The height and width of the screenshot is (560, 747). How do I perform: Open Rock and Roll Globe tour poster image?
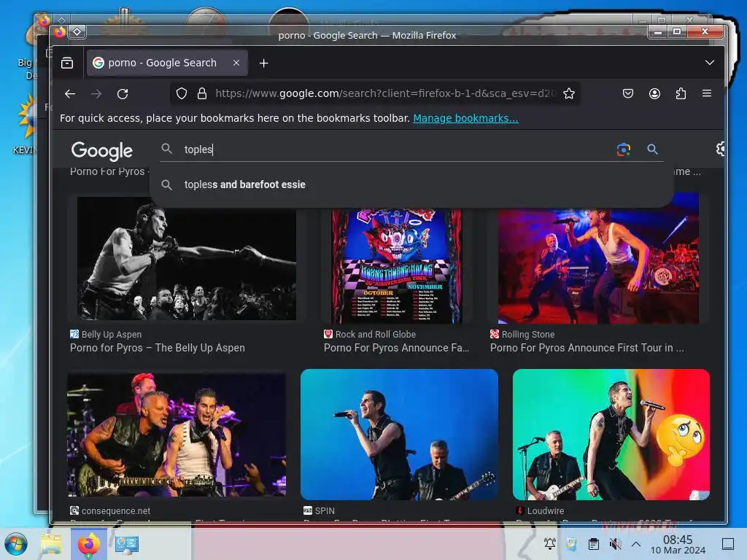coord(396,265)
